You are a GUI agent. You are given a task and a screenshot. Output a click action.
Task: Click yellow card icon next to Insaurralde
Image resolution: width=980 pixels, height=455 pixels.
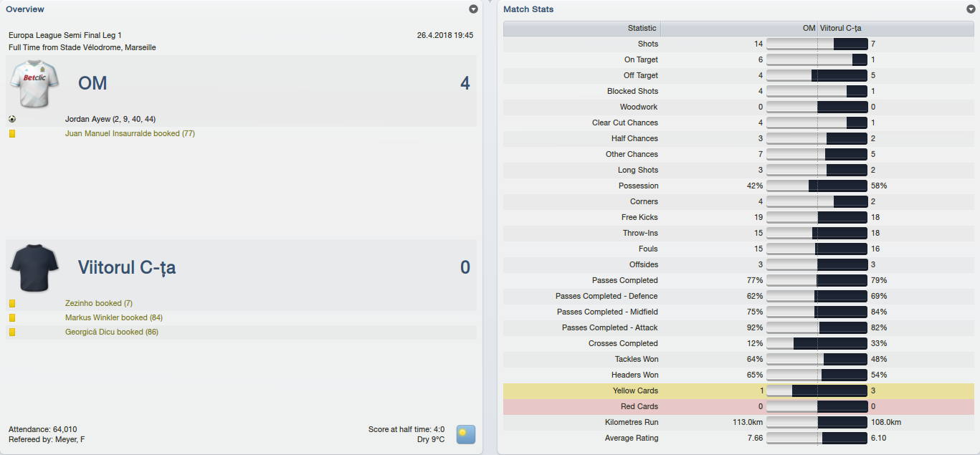point(12,134)
